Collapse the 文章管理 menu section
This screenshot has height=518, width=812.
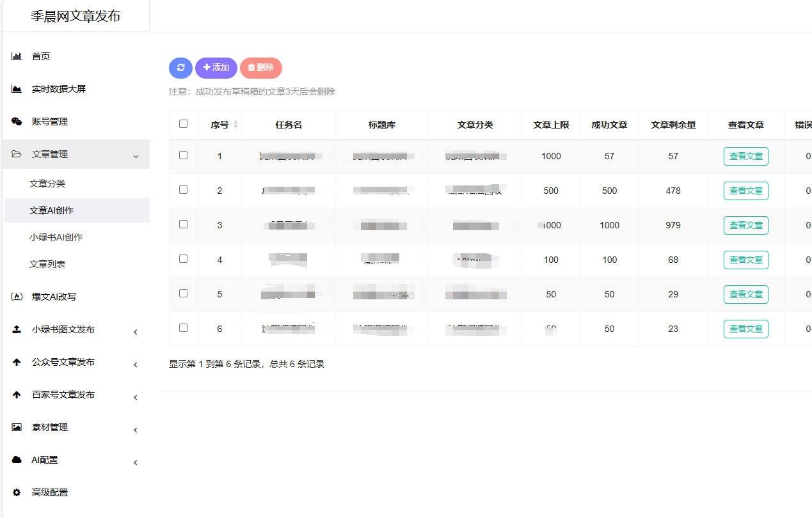point(135,155)
